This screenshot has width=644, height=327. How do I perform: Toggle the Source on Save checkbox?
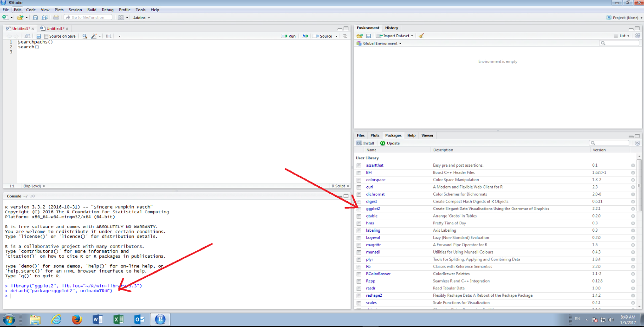46,36
